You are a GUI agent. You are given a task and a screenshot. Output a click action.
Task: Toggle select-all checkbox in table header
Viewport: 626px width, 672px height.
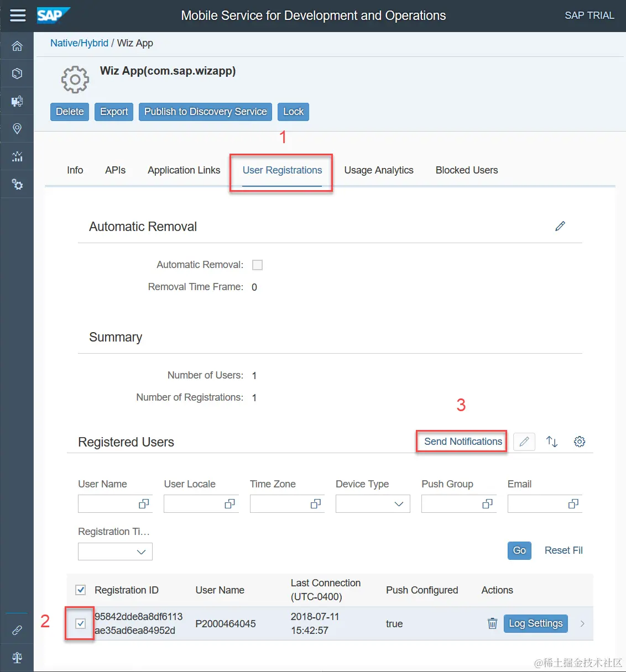pyautogui.click(x=81, y=590)
